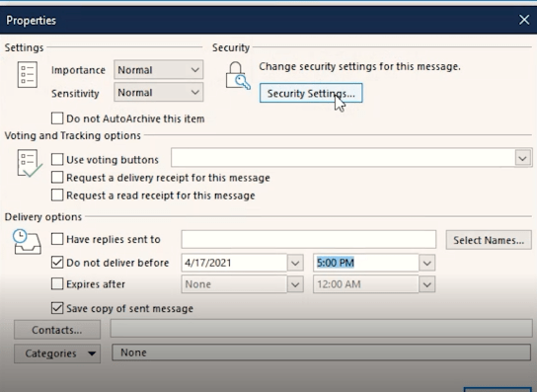The width and height of the screenshot is (537, 392).
Task: Close the Properties dialog
Action: pyautogui.click(x=524, y=20)
